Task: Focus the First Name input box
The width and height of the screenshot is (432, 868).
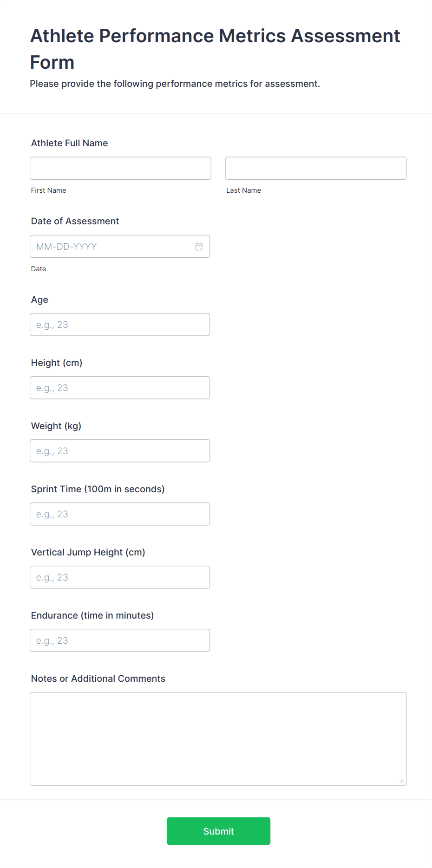Action: 120,168
